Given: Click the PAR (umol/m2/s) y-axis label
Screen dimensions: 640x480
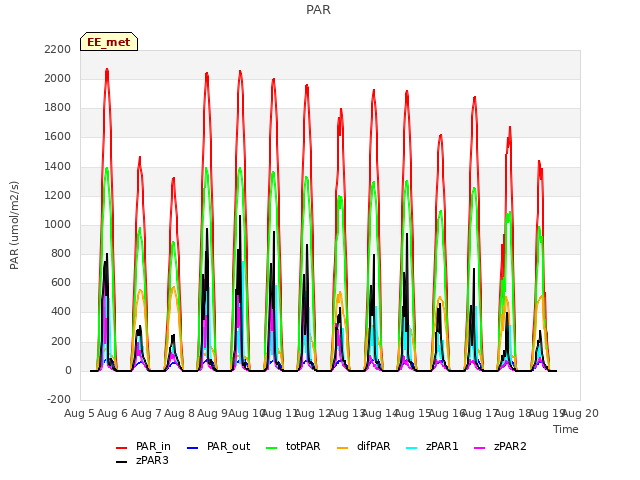Looking at the screenshot, I should pyautogui.click(x=14, y=225).
